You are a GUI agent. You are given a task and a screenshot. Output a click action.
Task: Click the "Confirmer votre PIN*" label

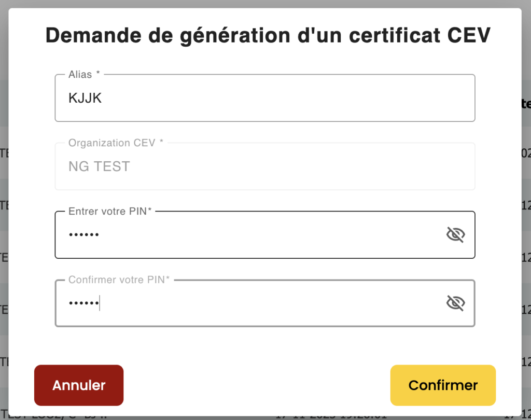tap(119, 279)
